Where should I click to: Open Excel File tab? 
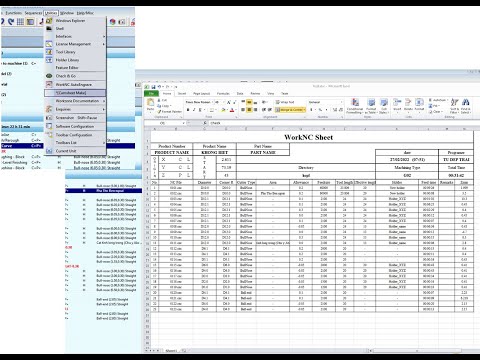[151, 94]
